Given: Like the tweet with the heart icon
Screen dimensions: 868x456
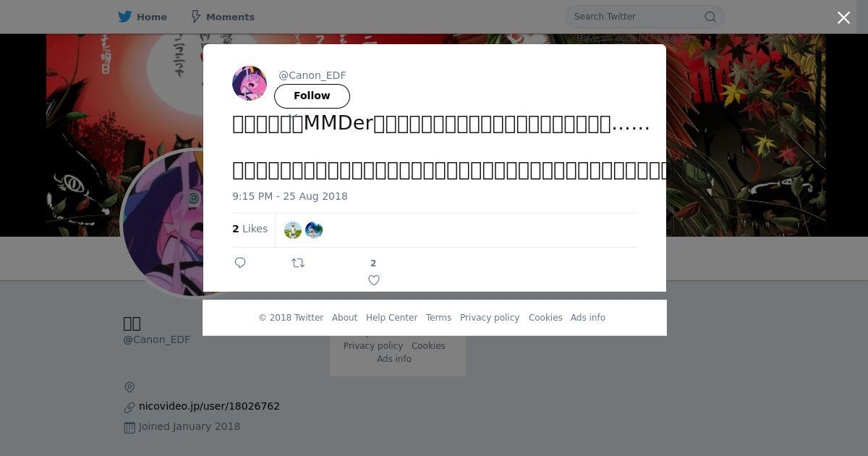Looking at the screenshot, I should click(374, 280).
